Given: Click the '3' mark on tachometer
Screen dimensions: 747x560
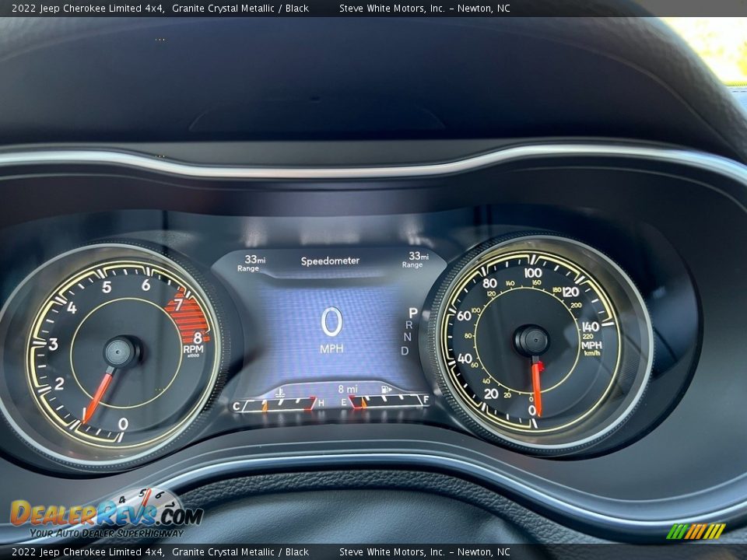Looking at the screenshot, I should coord(54,345).
